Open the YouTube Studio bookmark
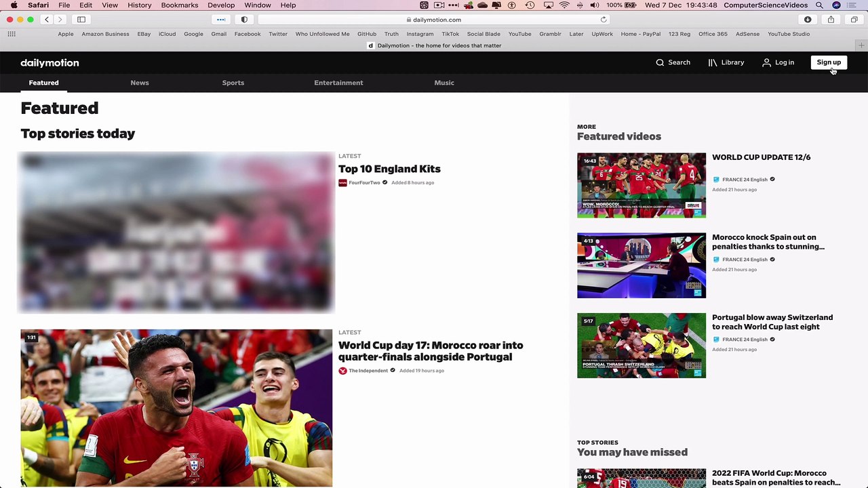 tap(789, 34)
